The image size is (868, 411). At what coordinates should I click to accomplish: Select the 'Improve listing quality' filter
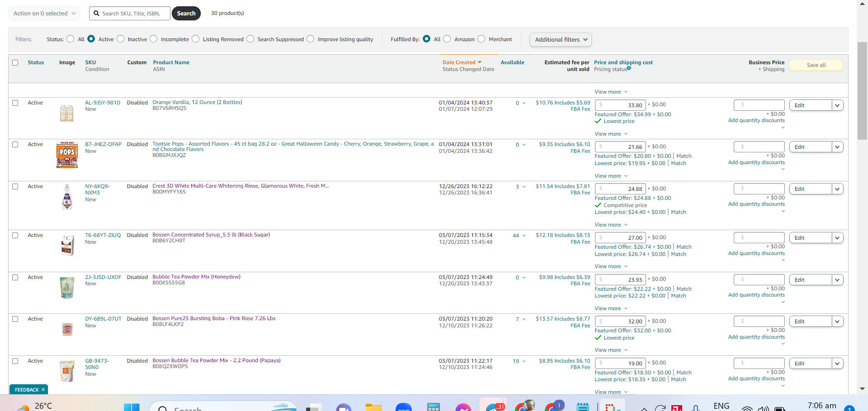311,39
